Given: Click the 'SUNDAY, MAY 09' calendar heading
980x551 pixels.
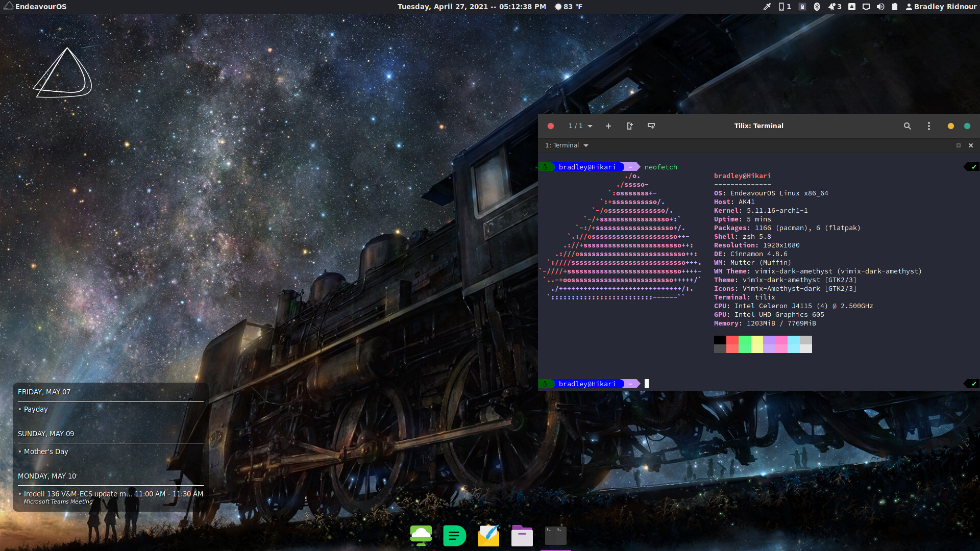Looking at the screenshot, I should pos(46,434).
